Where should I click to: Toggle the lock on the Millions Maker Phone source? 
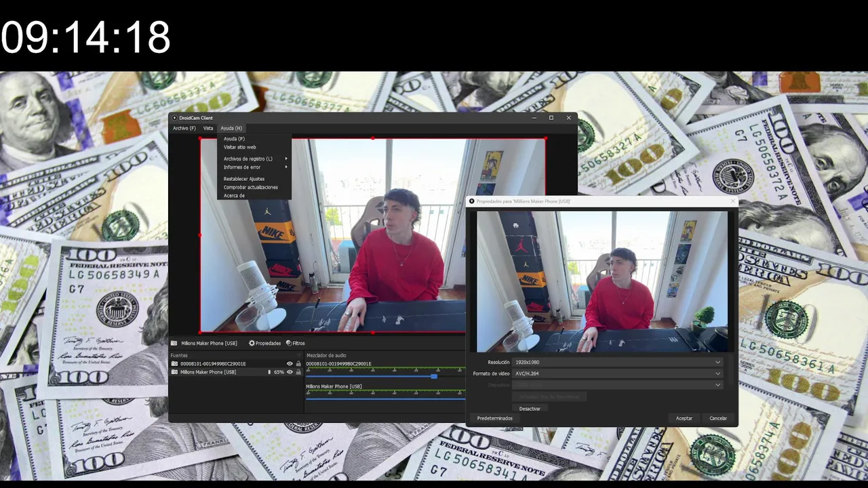[x=298, y=372]
